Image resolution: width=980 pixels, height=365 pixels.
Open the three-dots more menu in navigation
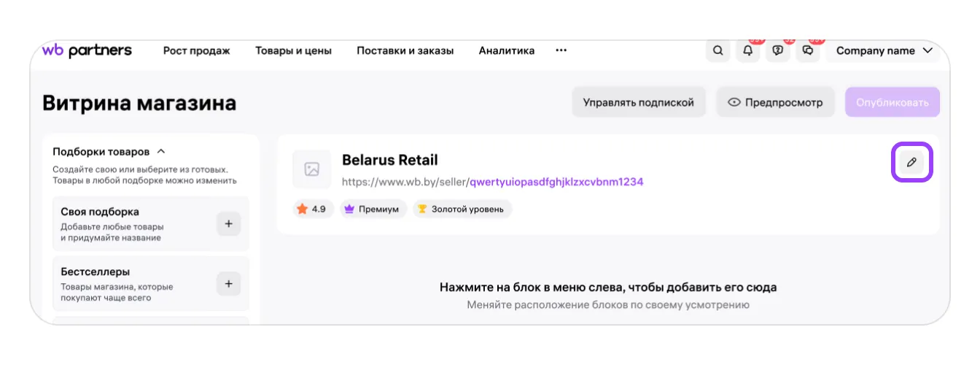561,50
